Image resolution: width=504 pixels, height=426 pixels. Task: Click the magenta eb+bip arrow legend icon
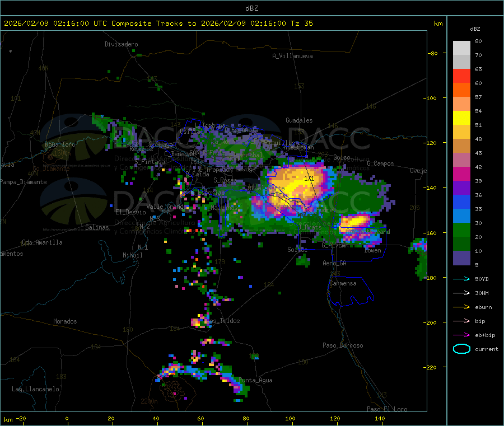click(x=461, y=335)
